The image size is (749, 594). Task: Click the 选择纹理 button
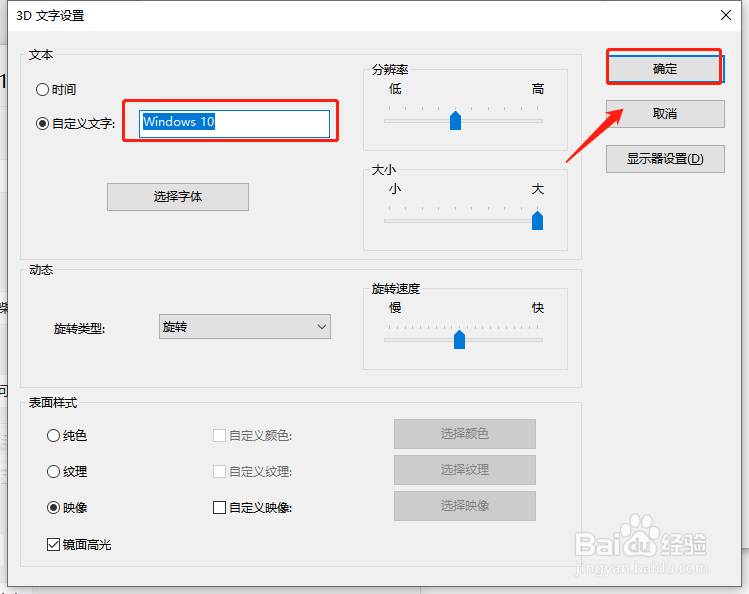click(x=465, y=470)
